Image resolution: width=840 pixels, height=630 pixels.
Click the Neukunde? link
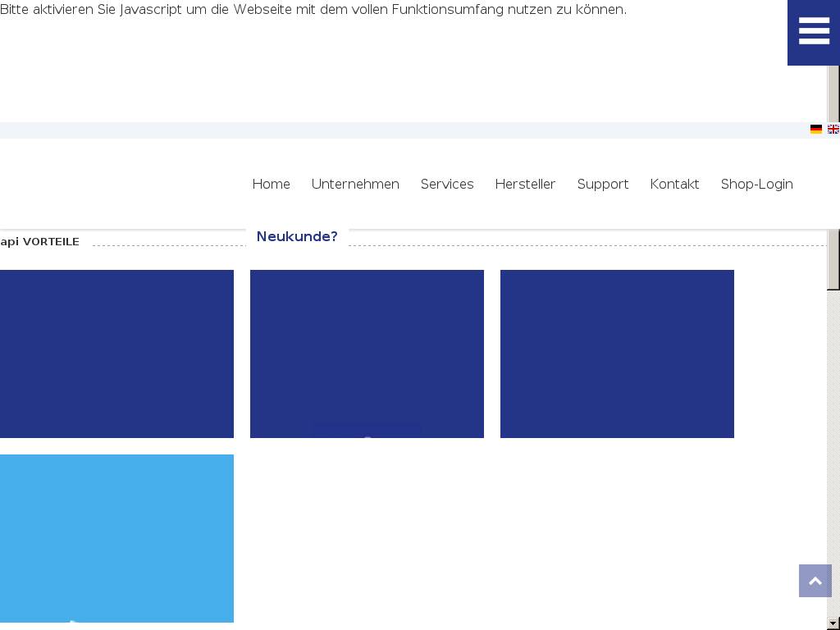click(297, 236)
